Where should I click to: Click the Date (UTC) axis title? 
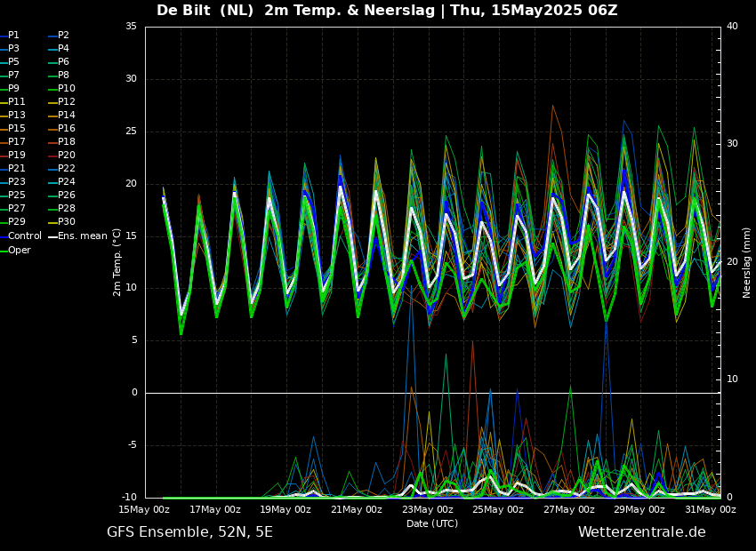coord(432,524)
